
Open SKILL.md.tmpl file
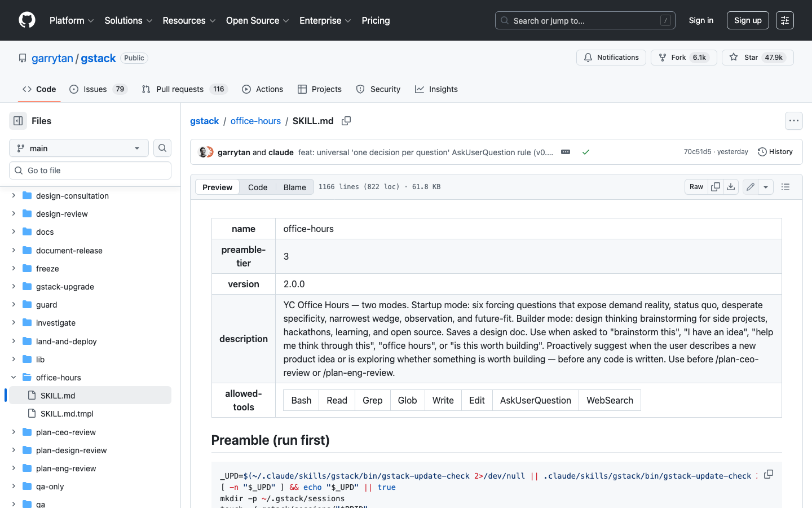pyautogui.click(x=67, y=414)
